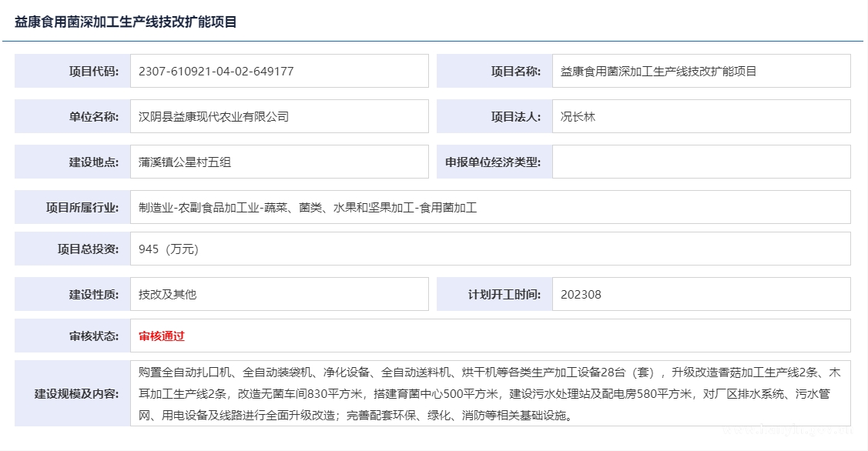The width and height of the screenshot is (868, 451).
Task: Click legal person name 况长林
Action: 578,117
